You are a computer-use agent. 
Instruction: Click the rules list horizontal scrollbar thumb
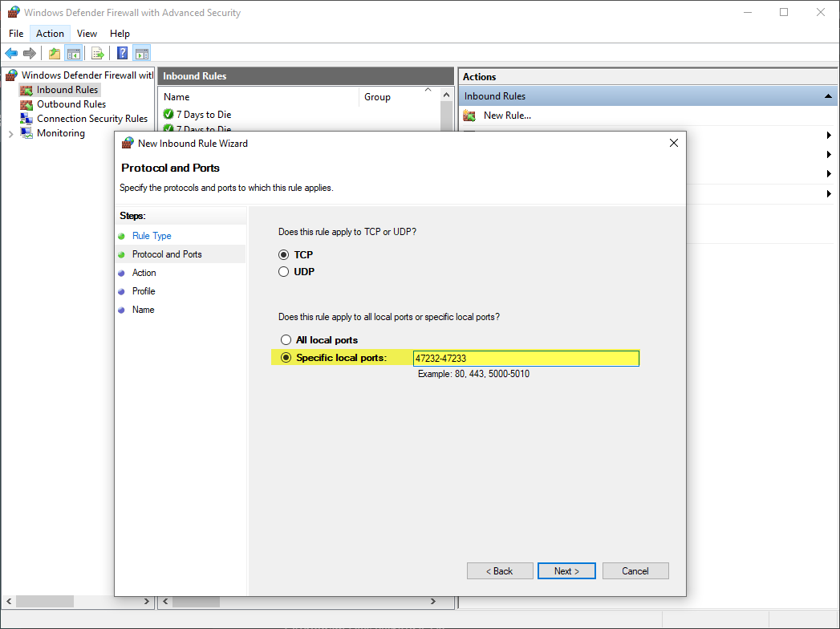196,601
